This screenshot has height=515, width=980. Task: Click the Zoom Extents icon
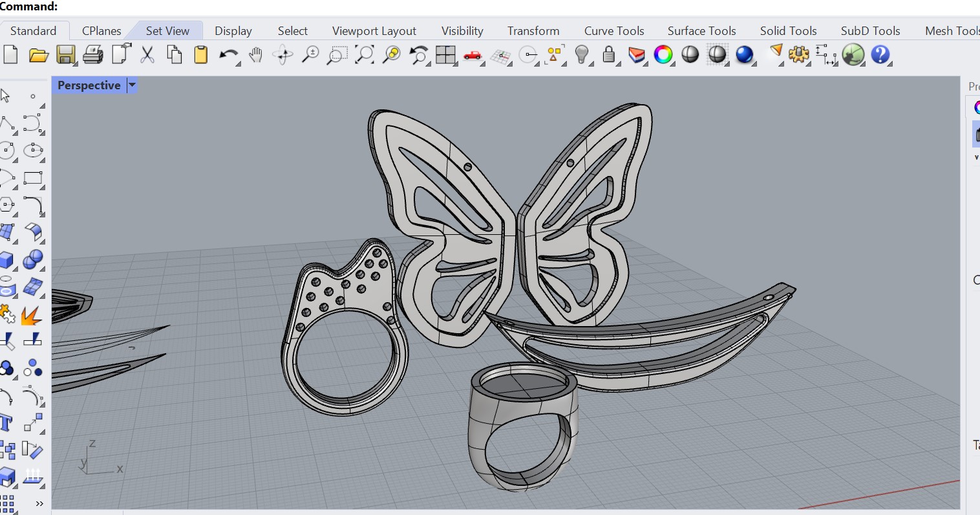click(x=365, y=55)
